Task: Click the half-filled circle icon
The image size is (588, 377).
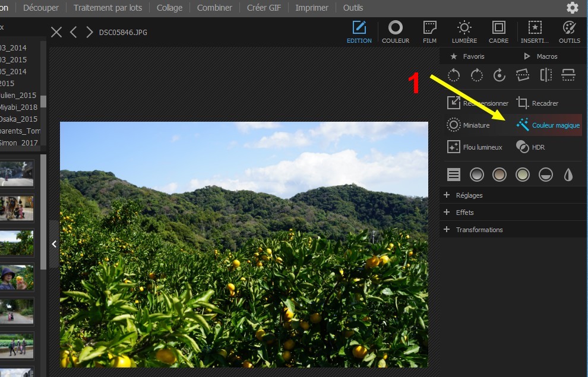Action: (x=546, y=175)
